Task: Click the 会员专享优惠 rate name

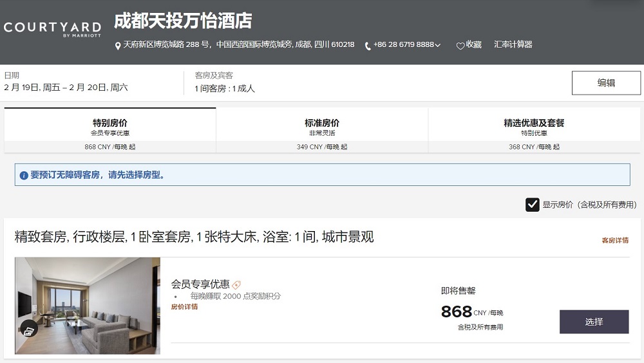Action: tap(200, 284)
